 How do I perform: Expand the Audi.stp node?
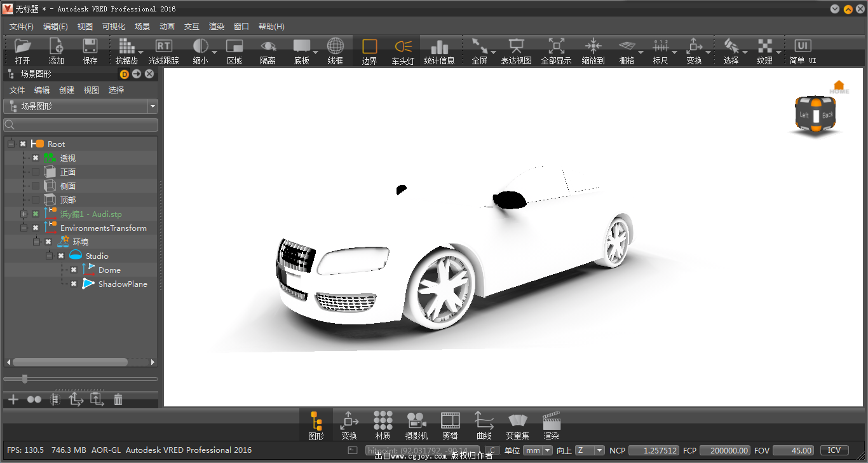24,214
